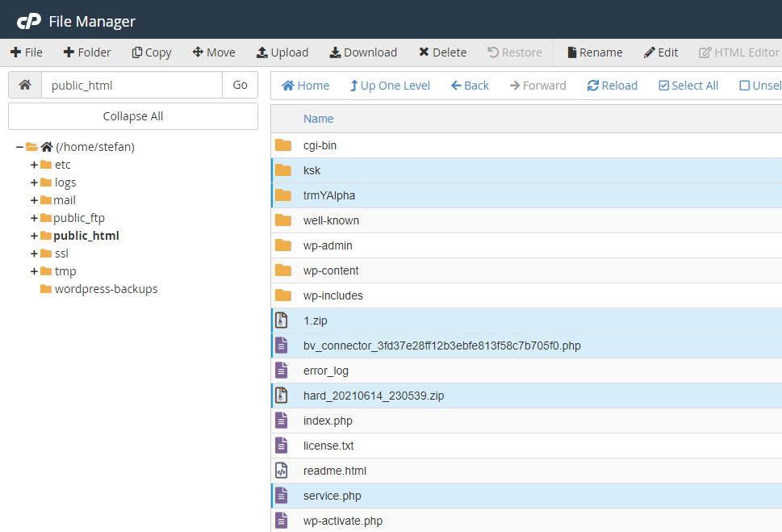Click the Download toolbar icon

335,52
